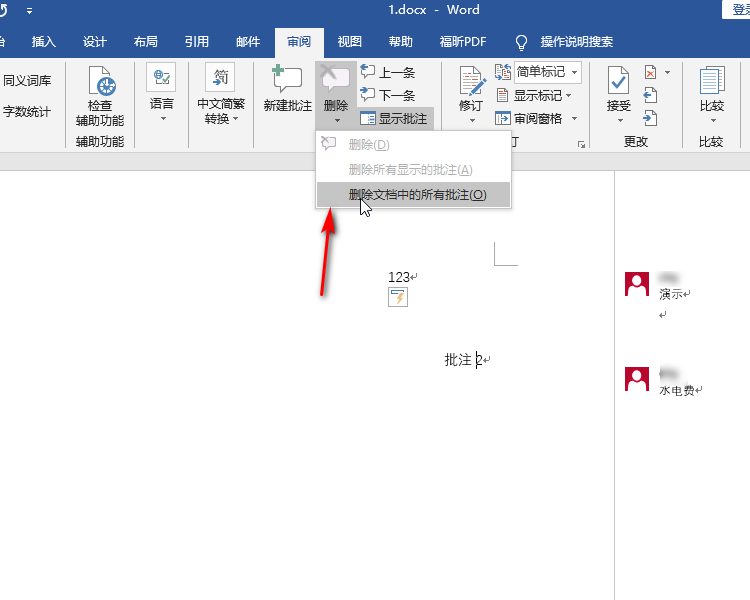Click the comment avatar next to 水电费
This screenshot has height=600, width=750.
tap(637, 379)
